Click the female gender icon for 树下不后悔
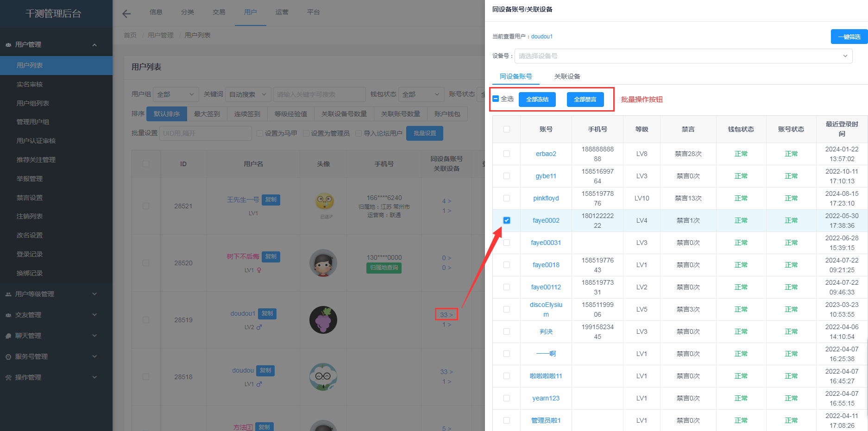 point(259,270)
